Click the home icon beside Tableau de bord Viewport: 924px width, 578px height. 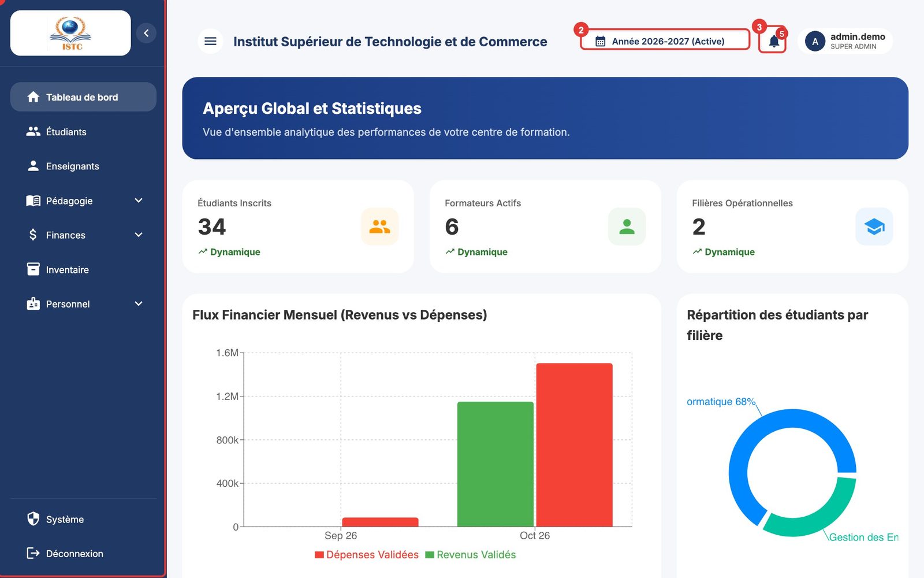[x=33, y=97]
